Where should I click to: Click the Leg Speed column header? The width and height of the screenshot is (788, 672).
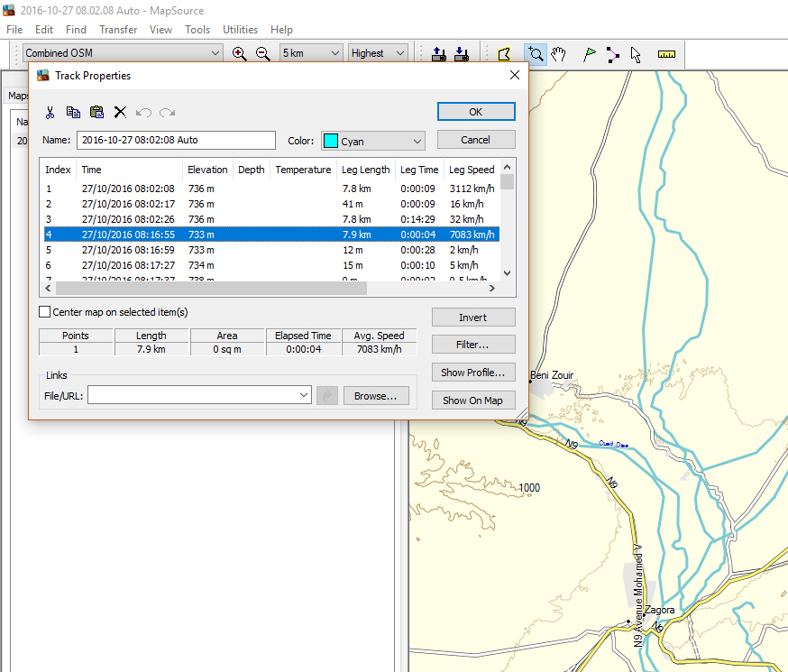coord(472,170)
